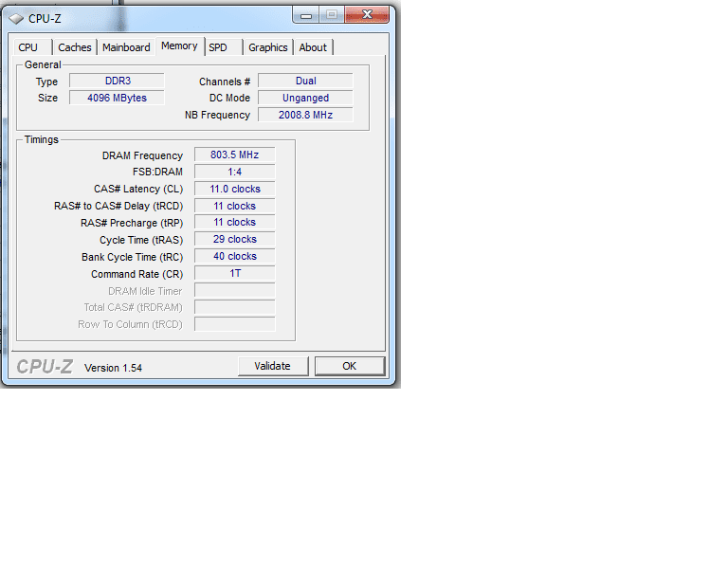The image size is (728, 582).
Task: Select the 1T Command Rate value
Action: pyautogui.click(x=235, y=273)
